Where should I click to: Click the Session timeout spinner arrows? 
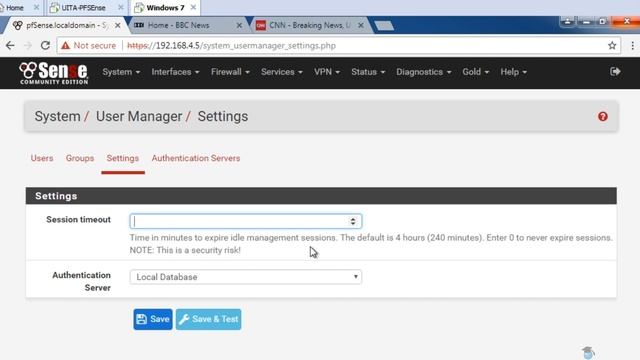click(x=353, y=221)
